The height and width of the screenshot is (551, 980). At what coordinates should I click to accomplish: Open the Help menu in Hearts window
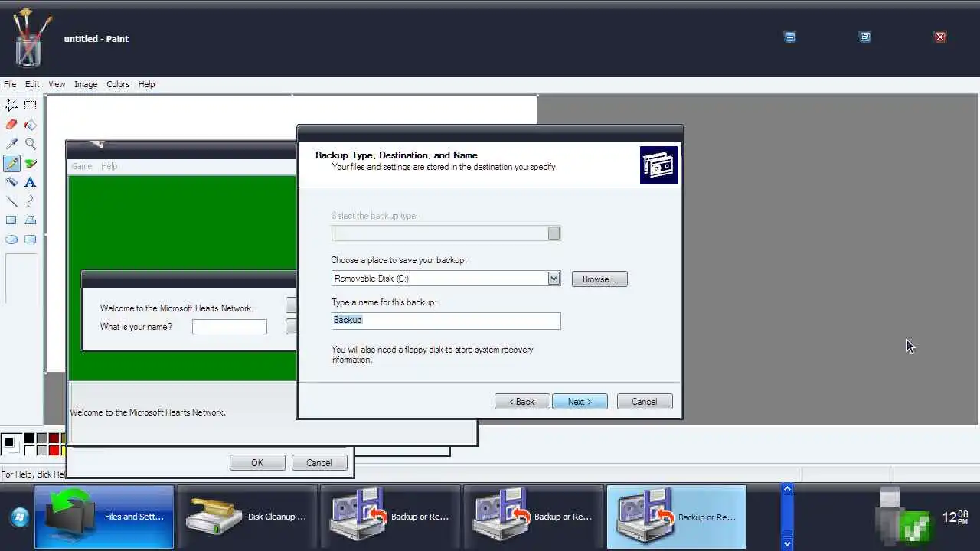pyautogui.click(x=109, y=166)
